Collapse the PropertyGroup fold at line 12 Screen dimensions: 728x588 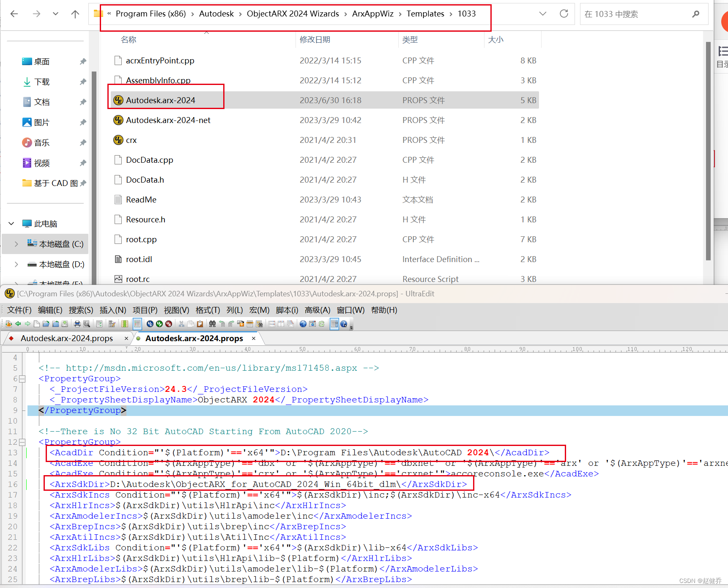22,442
